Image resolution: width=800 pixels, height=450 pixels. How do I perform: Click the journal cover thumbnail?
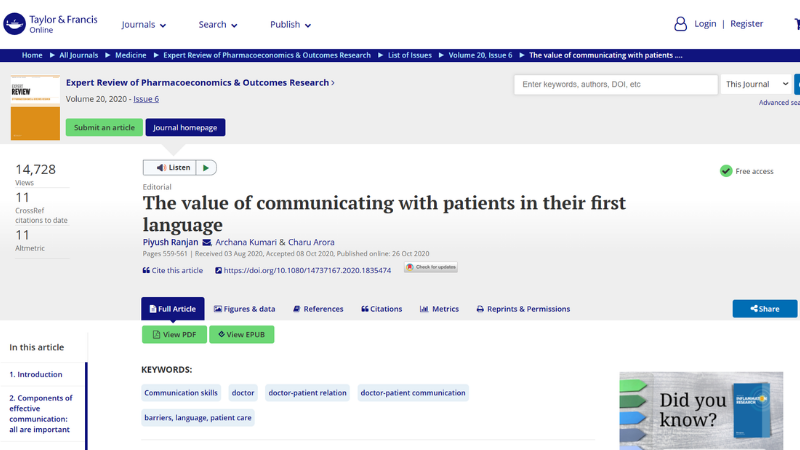pos(35,108)
